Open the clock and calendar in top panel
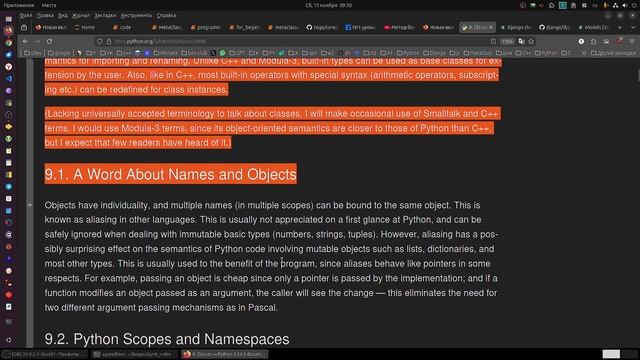This screenshot has width=640, height=360. 329,5
